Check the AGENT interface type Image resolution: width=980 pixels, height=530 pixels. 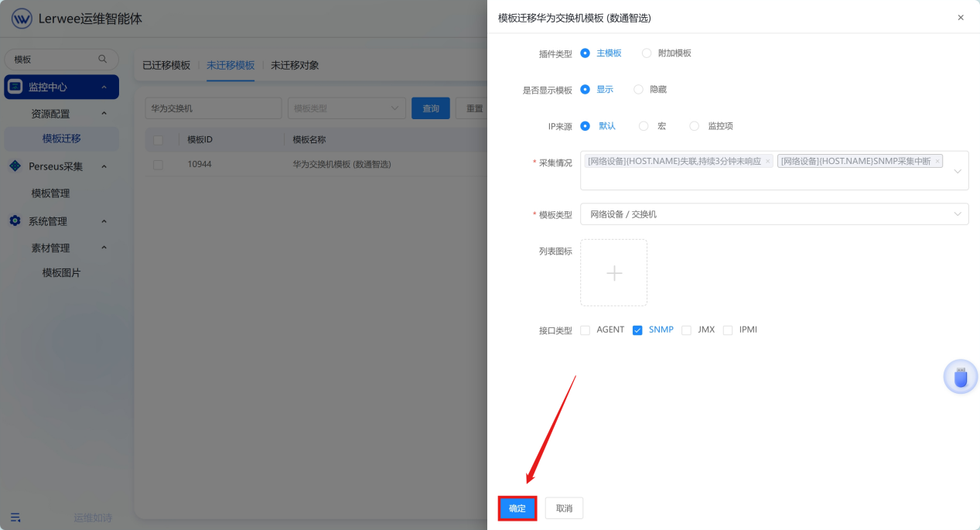pyautogui.click(x=586, y=330)
